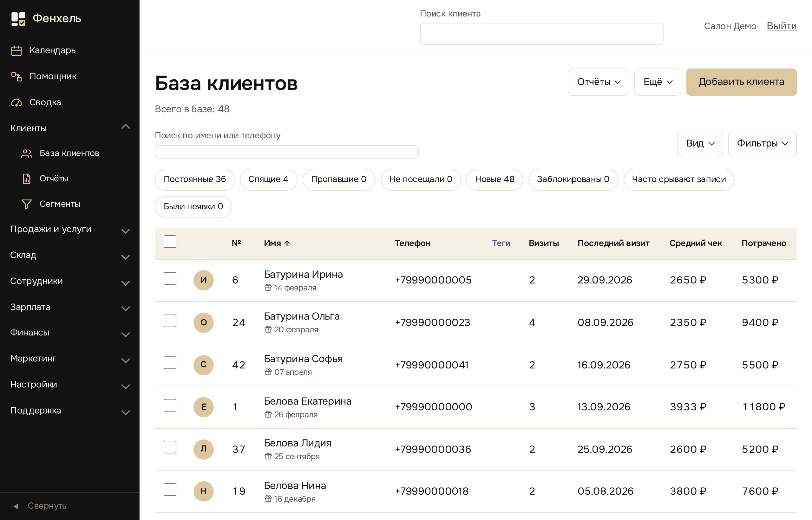Image resolution: width=812 pixels, height=520 pixels.
Task: Click the Фенхель logo icon
Action: (18, 19)
